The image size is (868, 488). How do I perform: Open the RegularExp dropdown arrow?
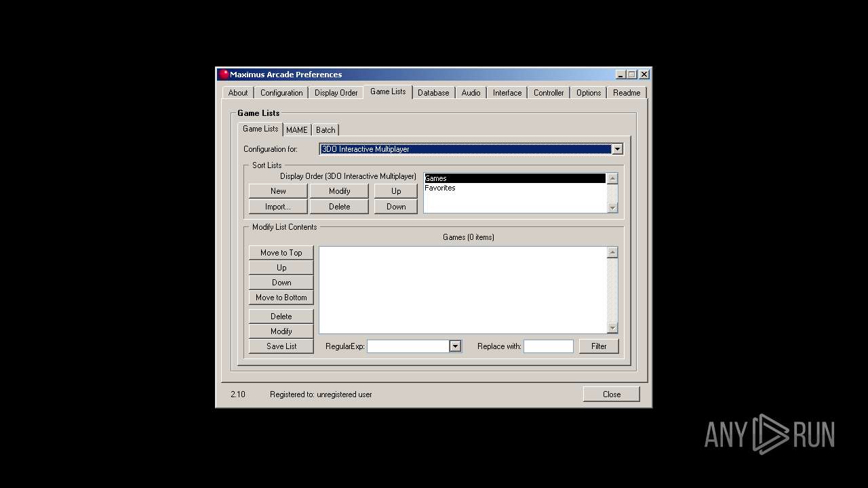point(455,346)
